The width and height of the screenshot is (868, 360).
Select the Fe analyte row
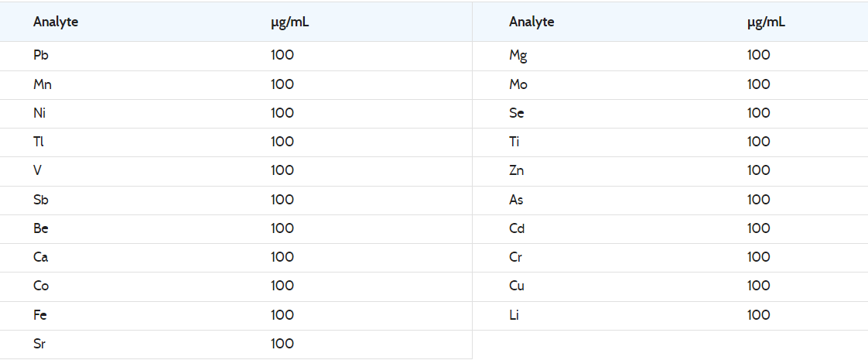(x=236, y=316)
